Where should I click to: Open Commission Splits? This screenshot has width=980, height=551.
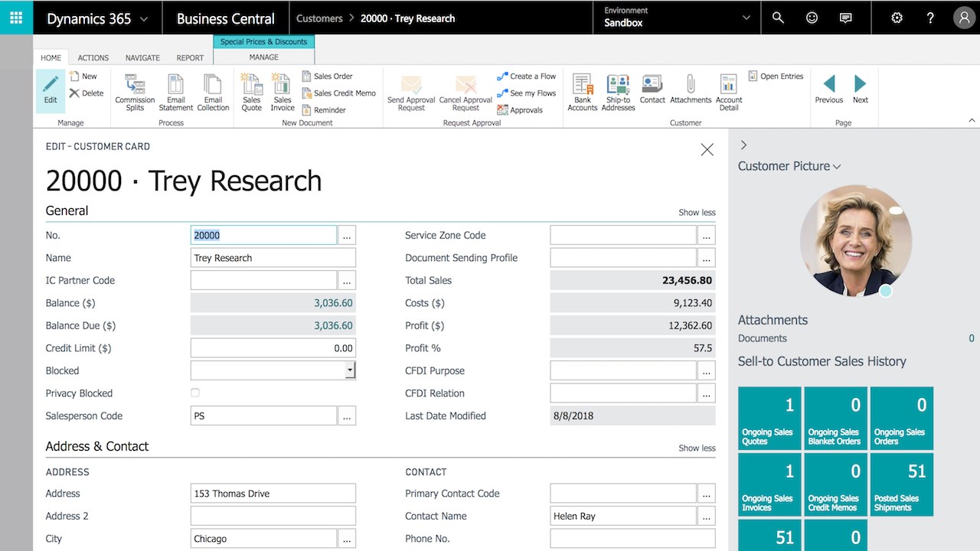click(x=136, y=93)
